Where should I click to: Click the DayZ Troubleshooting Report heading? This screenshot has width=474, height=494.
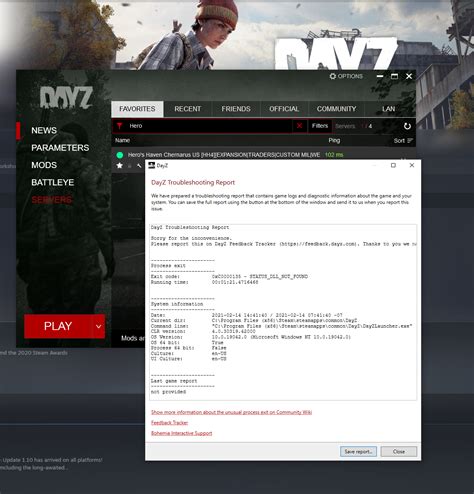click(193, 182)
